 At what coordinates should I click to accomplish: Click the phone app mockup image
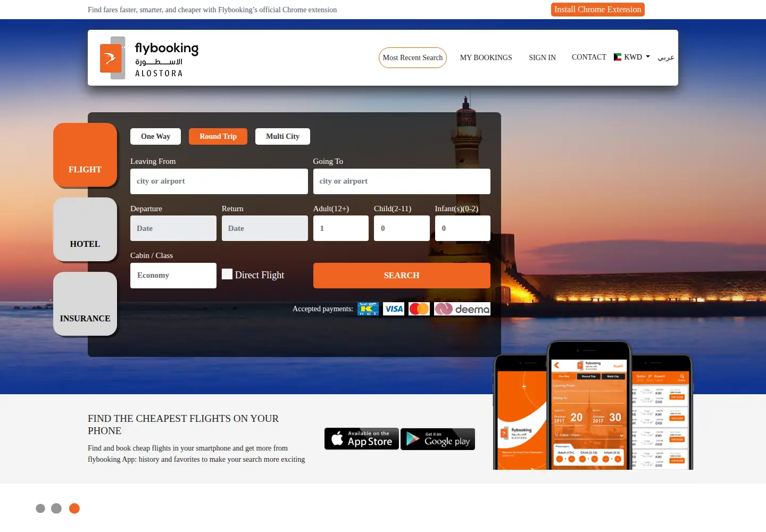[593, 405]
